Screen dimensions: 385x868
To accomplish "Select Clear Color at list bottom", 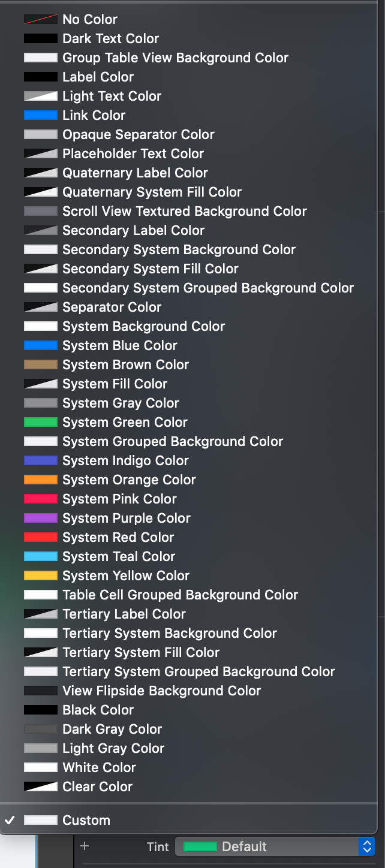I will coord(97,786).
